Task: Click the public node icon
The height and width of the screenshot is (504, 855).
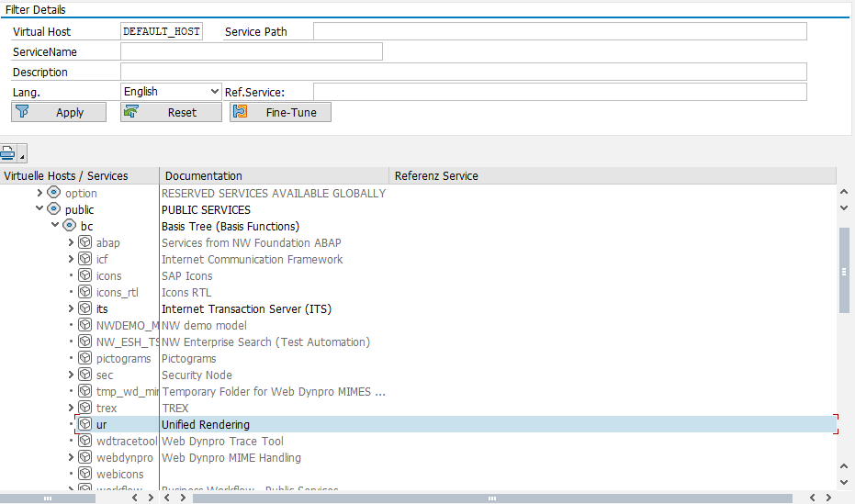Action: [53, 208]
